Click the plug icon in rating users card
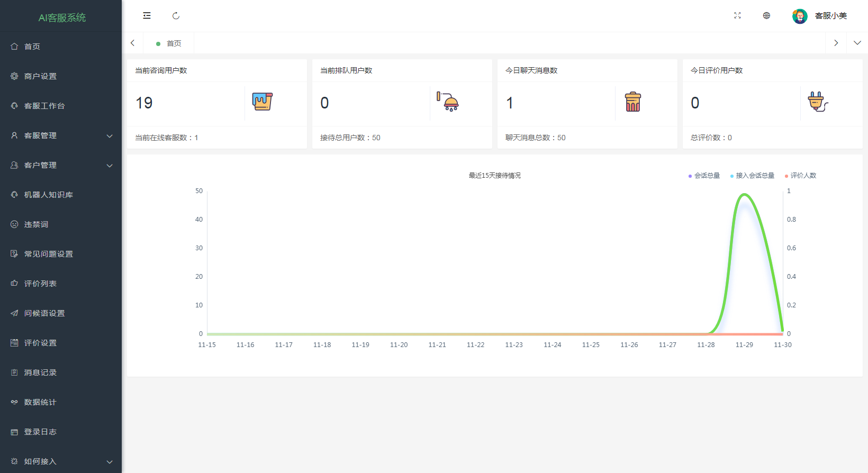 tap(818, 102)
